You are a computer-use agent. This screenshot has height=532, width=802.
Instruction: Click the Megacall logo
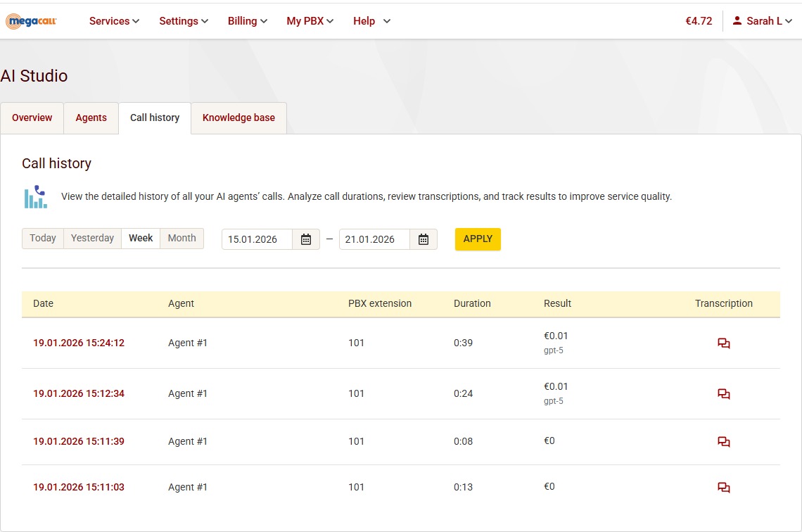(31, 21)
